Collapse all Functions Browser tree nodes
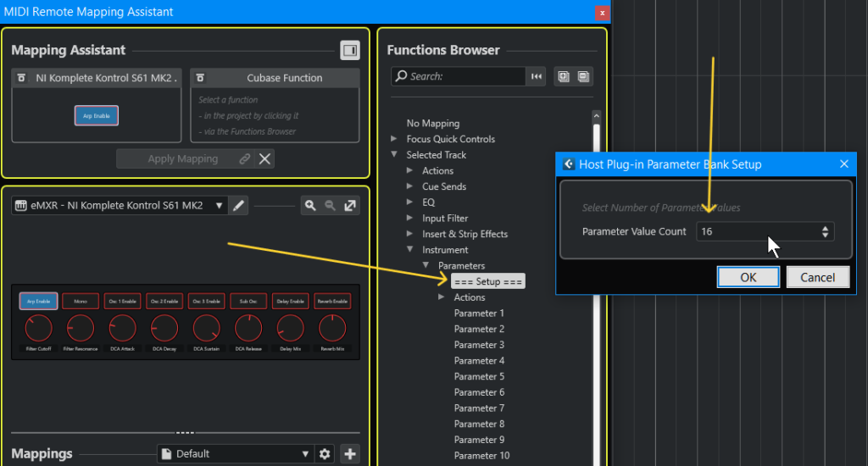Image resolution: width=868 pixels, height=466 pixels. (x=583, y=76)
